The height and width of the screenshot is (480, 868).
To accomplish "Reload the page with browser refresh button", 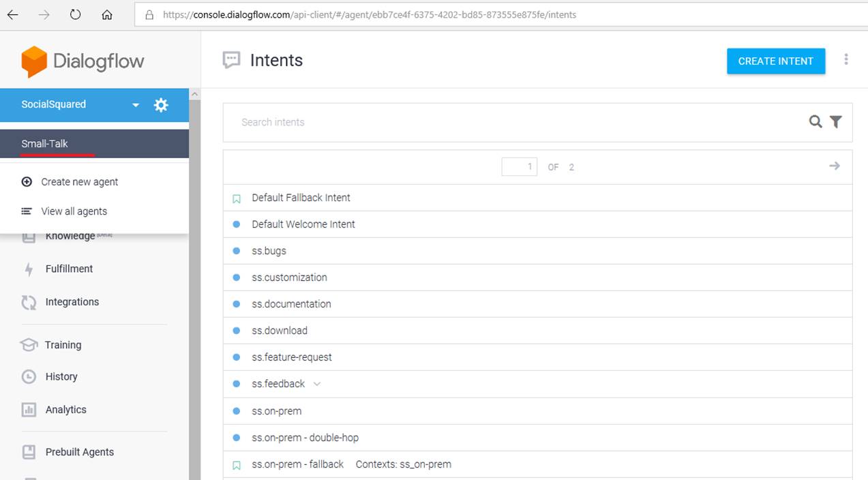I will [76, 14].
